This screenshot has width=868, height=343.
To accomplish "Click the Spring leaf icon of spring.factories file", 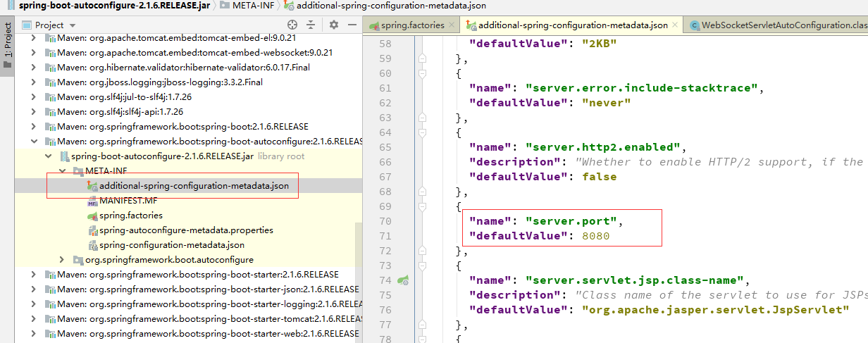I will click(92, 216).
